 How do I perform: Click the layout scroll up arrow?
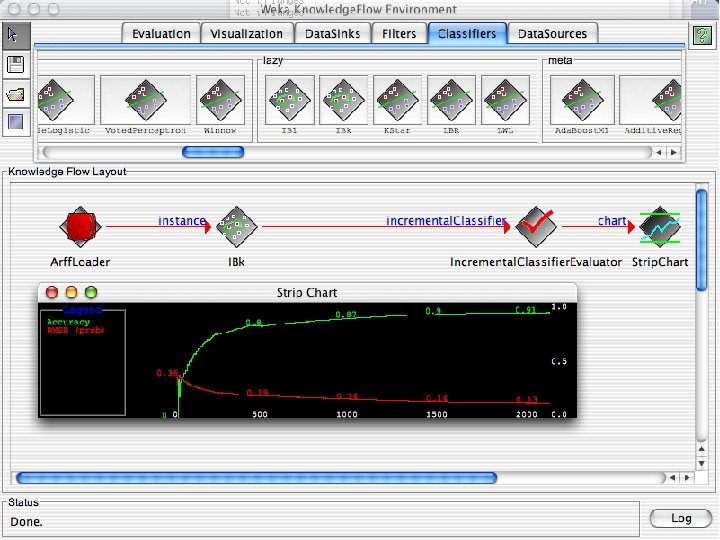point(702,449)
